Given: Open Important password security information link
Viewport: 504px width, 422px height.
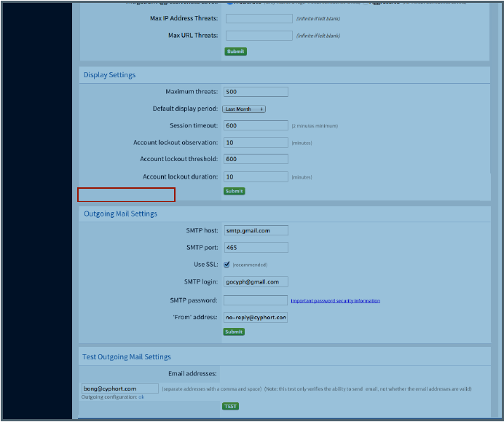Looking at the screenshot, I should (x=336, y=301).
